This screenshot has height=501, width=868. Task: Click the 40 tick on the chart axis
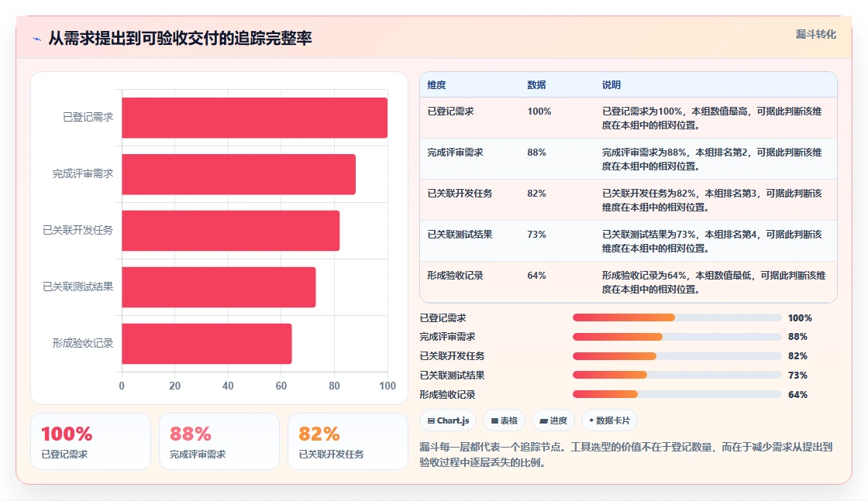pyautogui.click(x=228, y=386)
